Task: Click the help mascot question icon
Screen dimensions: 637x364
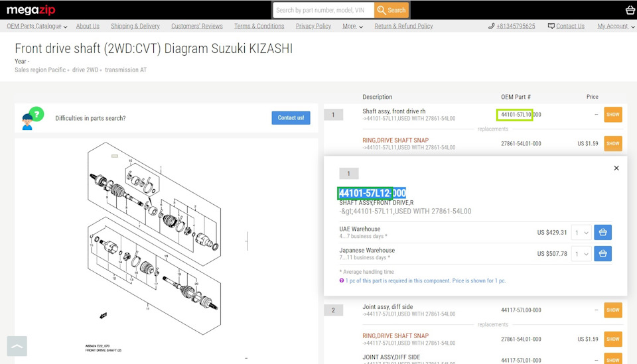Action: [x=32, y=118]
